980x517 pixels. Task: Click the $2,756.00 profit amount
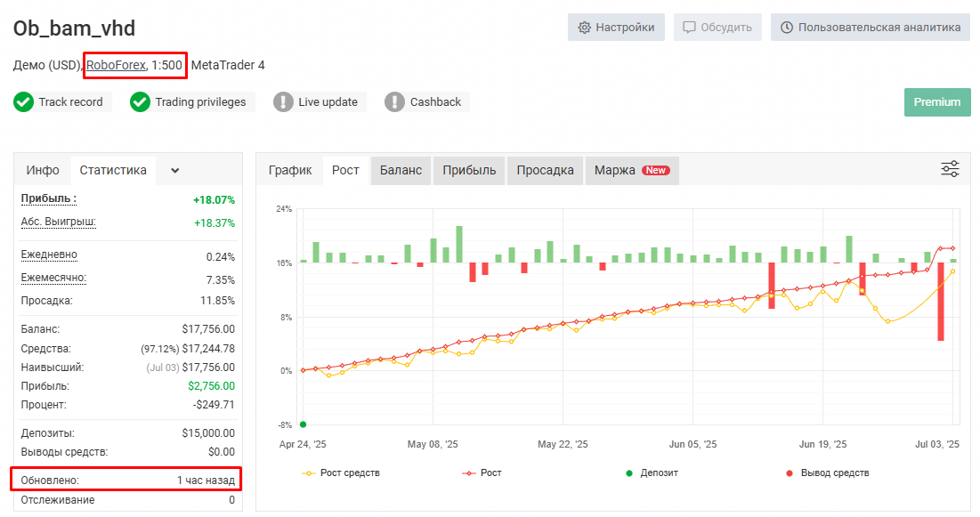[x=211, y=386]
